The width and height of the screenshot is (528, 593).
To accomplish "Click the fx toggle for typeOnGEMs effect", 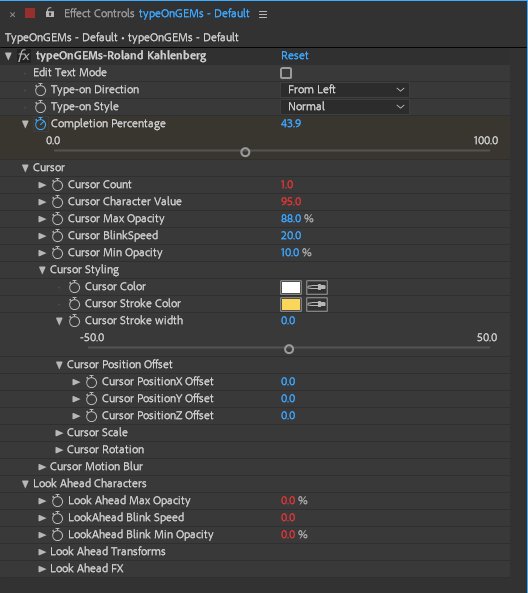I will 23,56.
